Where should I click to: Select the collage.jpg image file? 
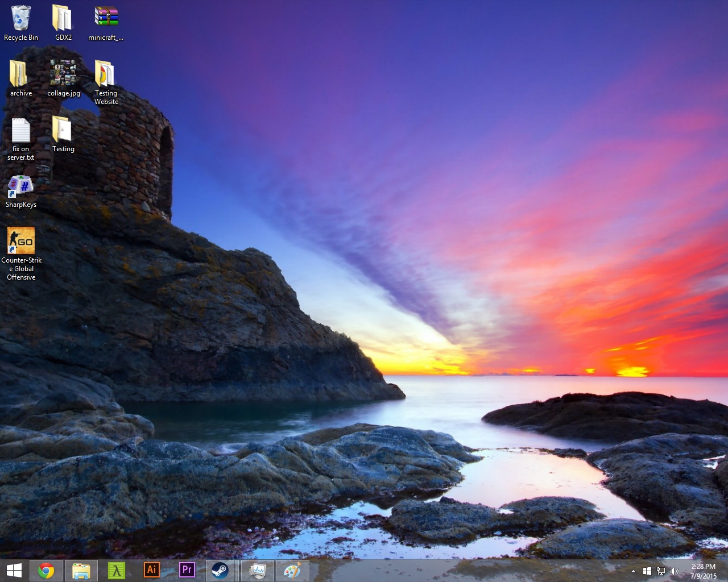pos(63,78)
